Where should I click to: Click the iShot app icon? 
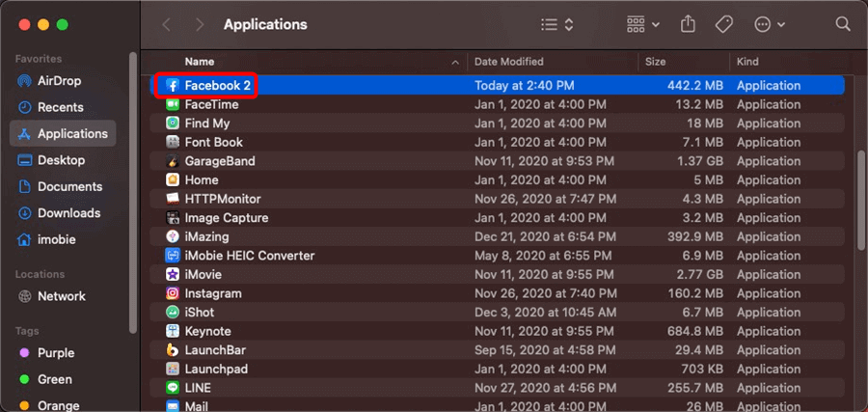pos(173,313)
